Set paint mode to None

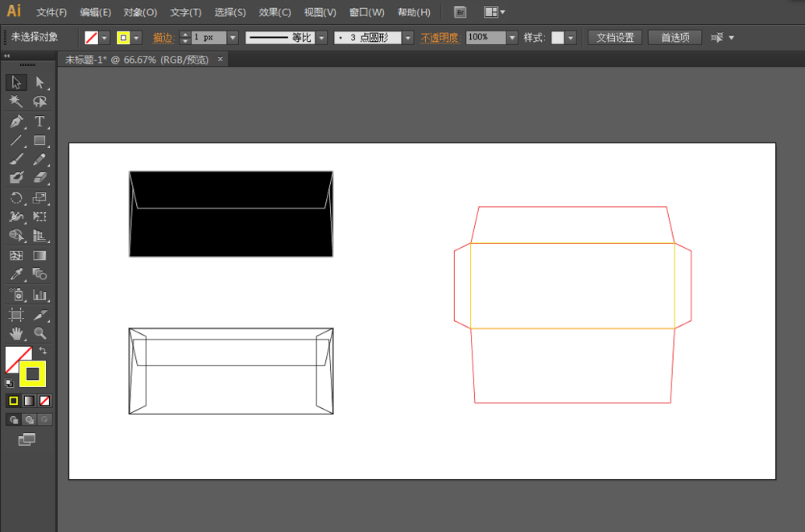pyautogui.click(x=45, y=400)
